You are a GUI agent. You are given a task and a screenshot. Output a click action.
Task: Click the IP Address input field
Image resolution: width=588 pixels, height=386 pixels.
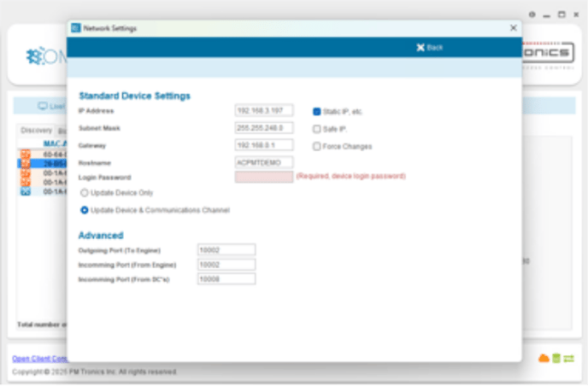click(263, 111)
